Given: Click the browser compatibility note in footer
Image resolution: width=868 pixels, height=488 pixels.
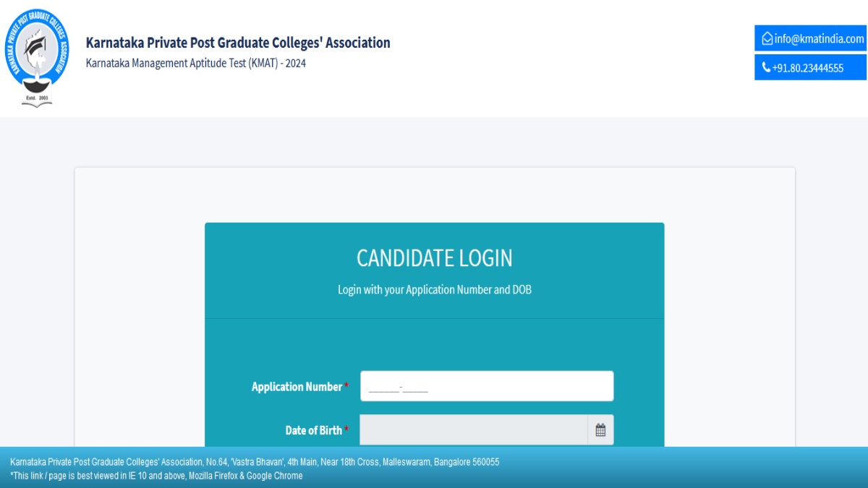Looking at the screenshot, I should click(156, 476).
